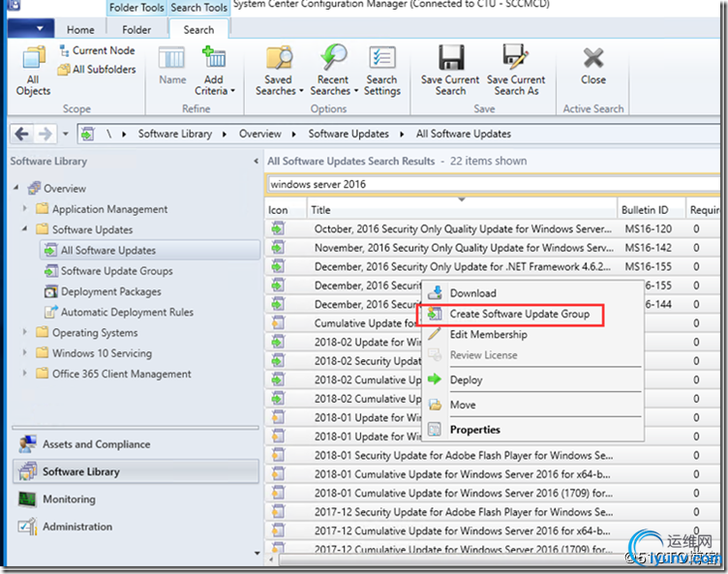
Task: Open the Add Criteria dropdown
Action: point(214,70)
